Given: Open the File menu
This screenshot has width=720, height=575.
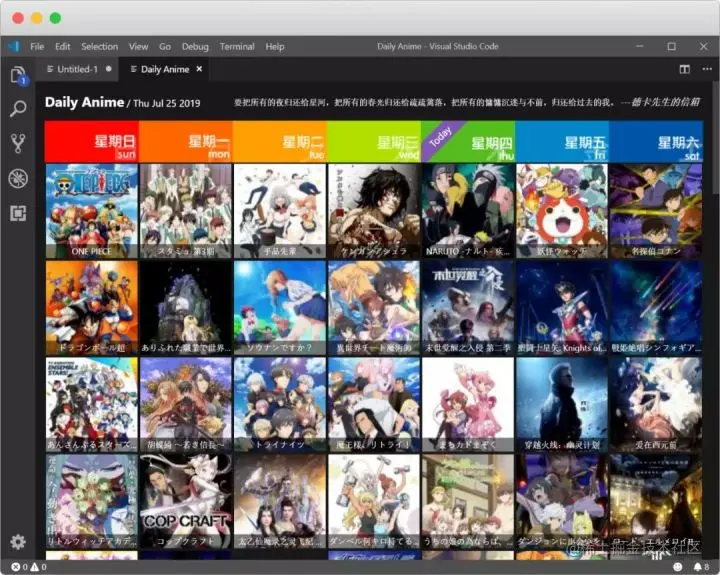Looking at the screenshot, I should click(37, 46).
